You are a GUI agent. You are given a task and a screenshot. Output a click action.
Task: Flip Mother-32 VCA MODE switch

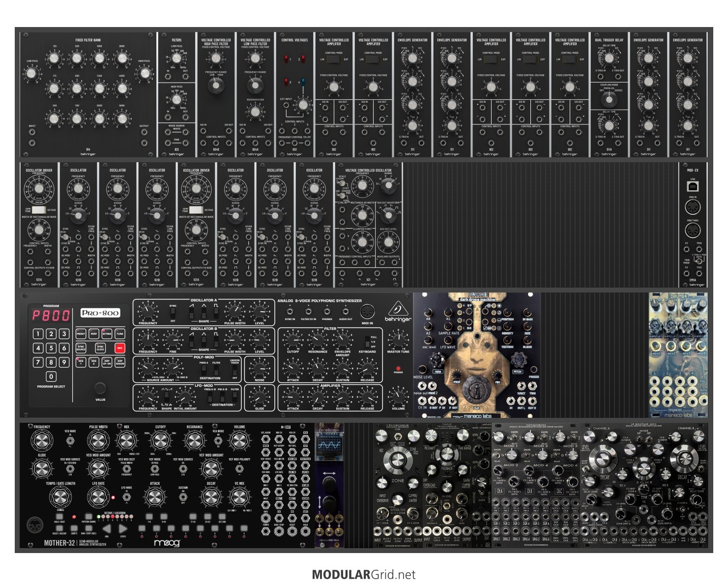218,440
